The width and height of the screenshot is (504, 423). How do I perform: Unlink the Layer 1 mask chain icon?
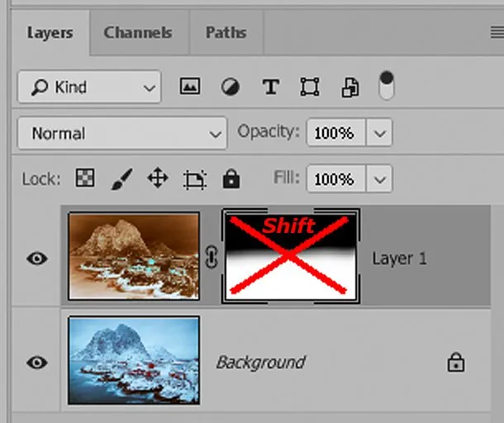tap(212, 257)
